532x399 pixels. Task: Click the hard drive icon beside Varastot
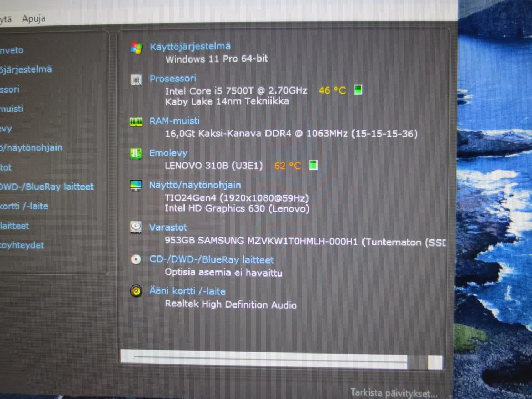point(136,227)
